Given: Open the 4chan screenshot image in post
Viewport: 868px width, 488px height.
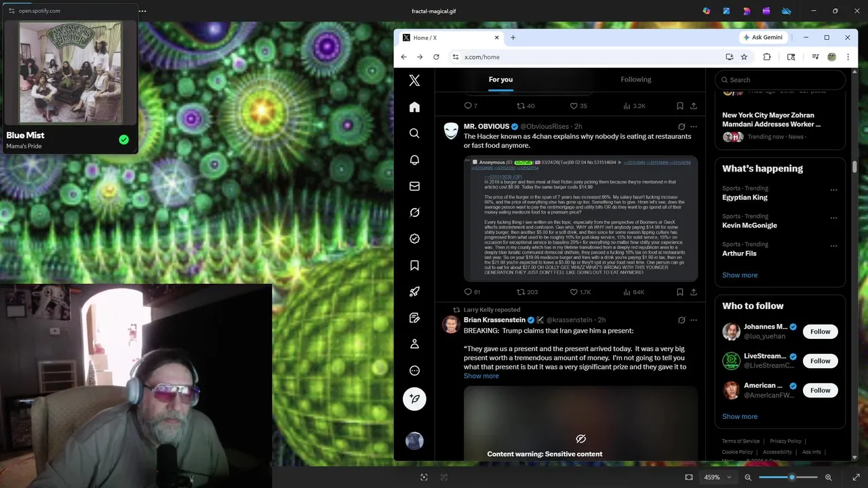Looking at the screenshot, I should point(580,218).
